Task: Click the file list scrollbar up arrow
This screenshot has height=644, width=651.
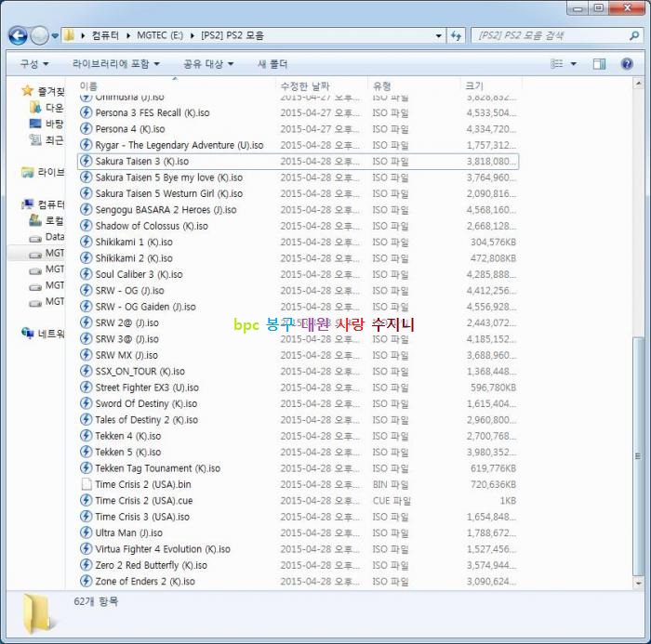Action: [638, 85]
